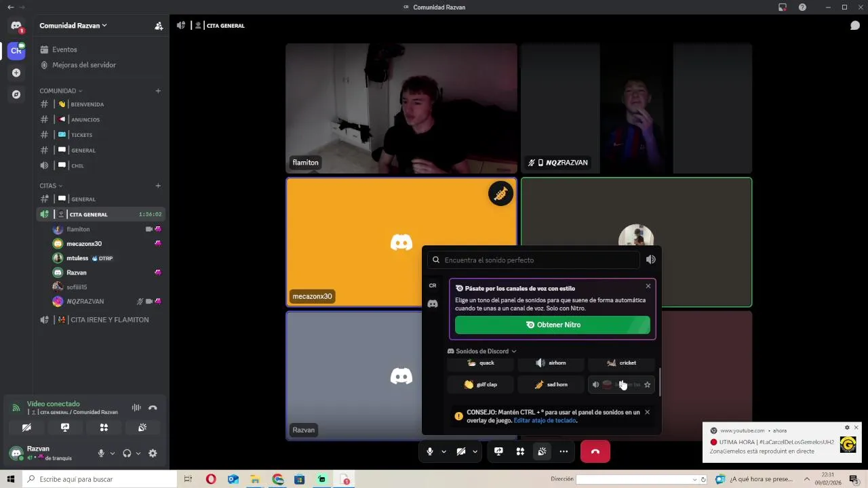Open sidebar activities launcher
This screenshot has height=488, width=868.
pyautogui.click(x=104, y=428)
